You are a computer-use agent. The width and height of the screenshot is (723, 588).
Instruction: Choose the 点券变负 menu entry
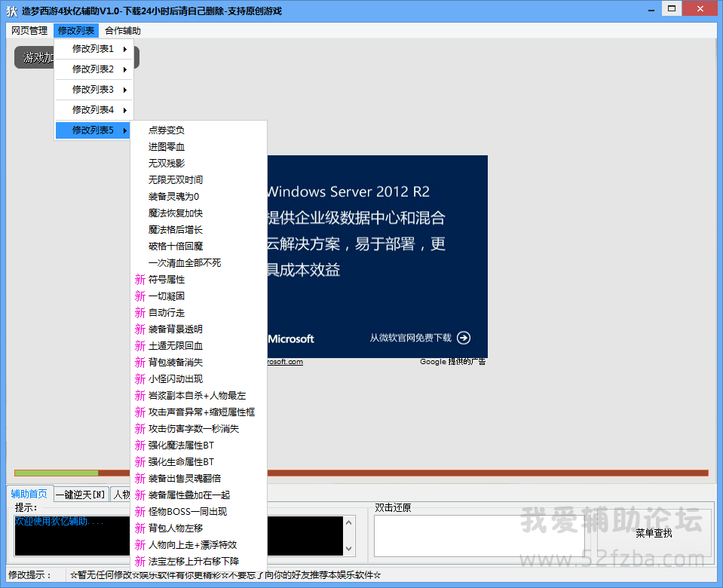167,130
